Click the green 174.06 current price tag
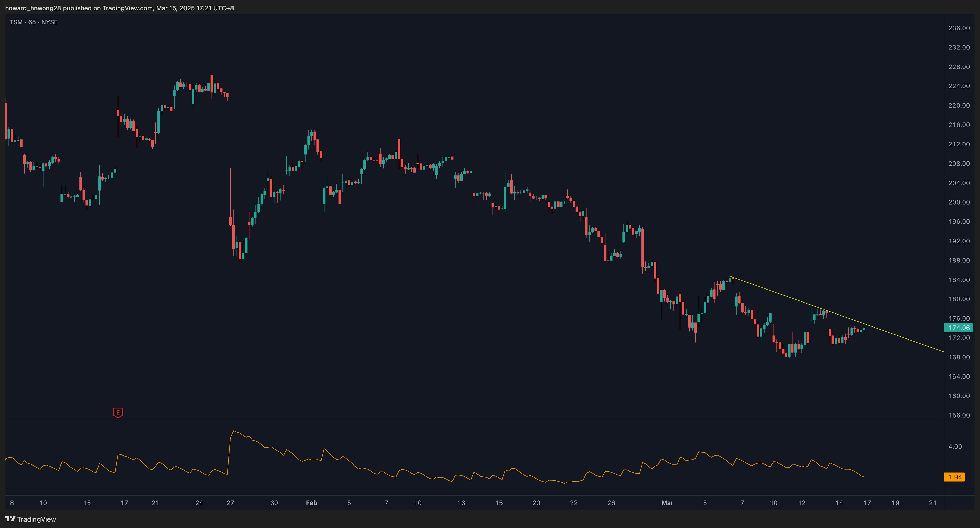Viewport: 980px width, 528px height. (959, 328)
